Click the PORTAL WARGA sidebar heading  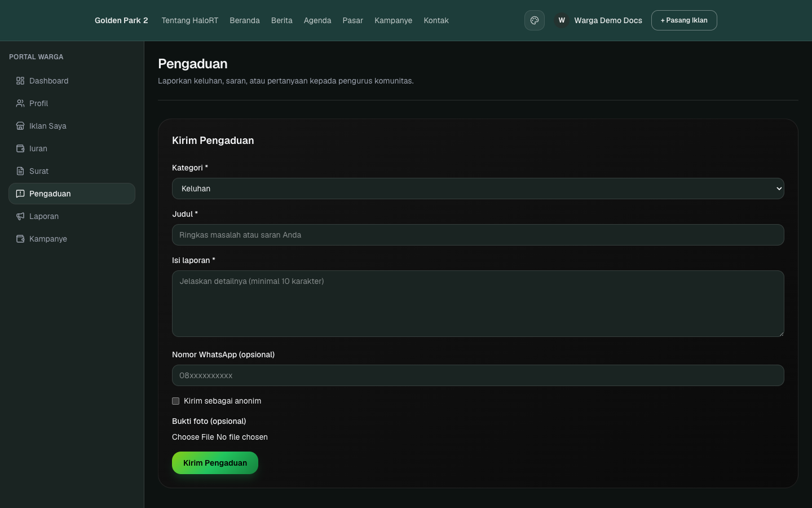[x=36, y=57]
